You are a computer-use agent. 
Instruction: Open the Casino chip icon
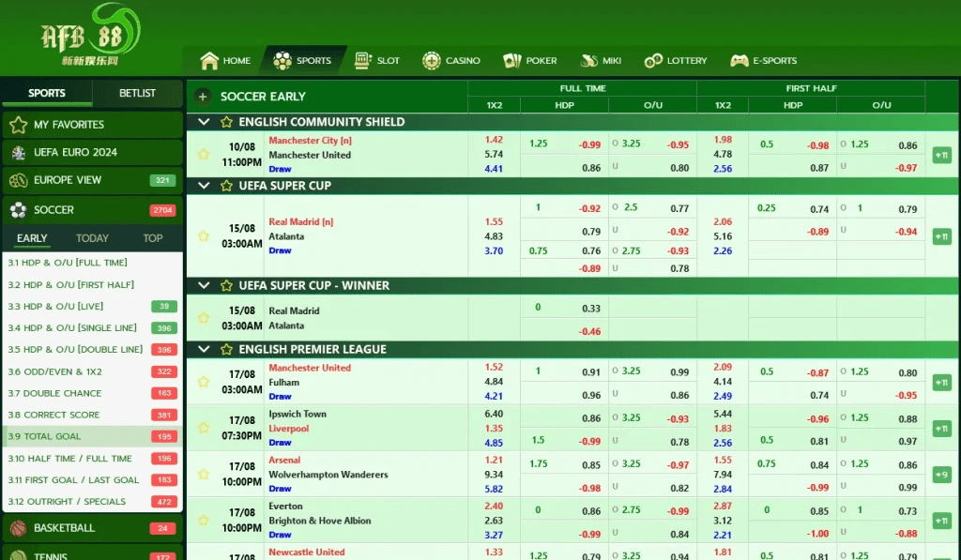click(432, 61)
